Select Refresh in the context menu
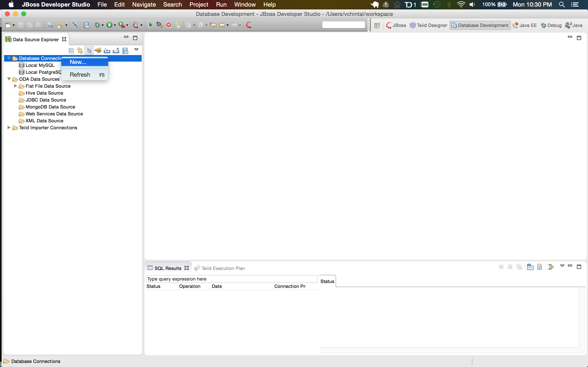 [x=80, y=75]
